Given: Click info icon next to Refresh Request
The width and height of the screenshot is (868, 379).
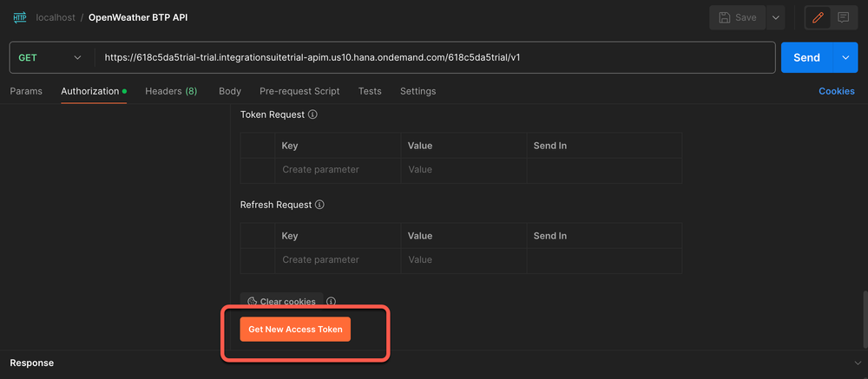Looking at the screenshot, I should point(319,205).
